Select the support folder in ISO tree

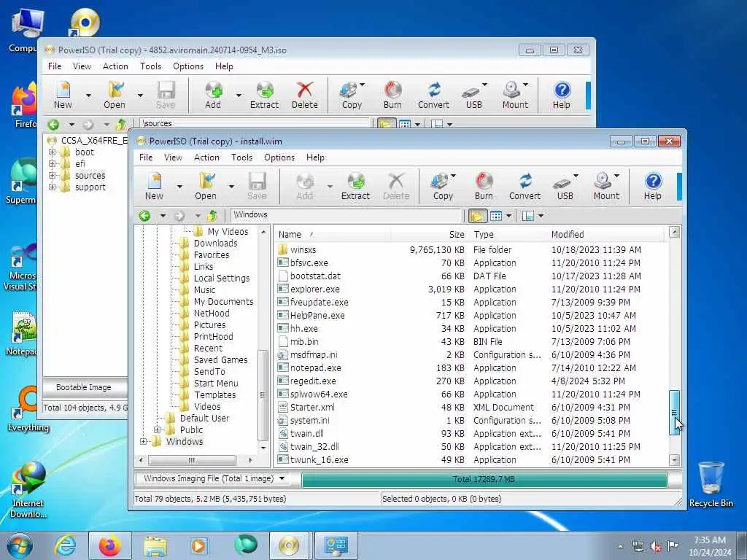(x=90, y=187)
